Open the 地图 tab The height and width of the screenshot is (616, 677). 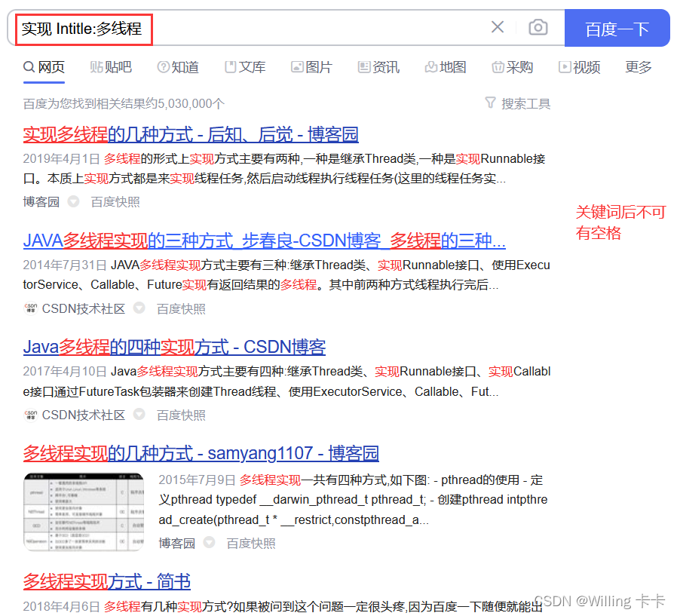tap(445, 67)
